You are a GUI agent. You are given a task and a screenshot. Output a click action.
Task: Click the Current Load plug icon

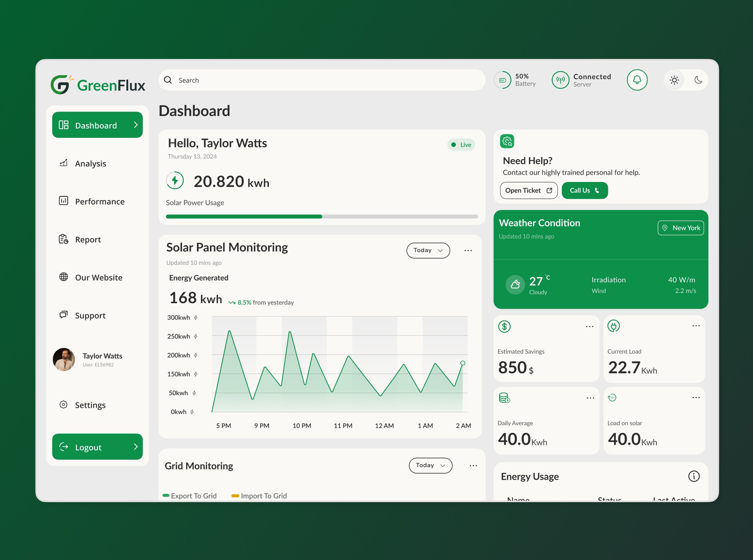click(x=613, y=326)
